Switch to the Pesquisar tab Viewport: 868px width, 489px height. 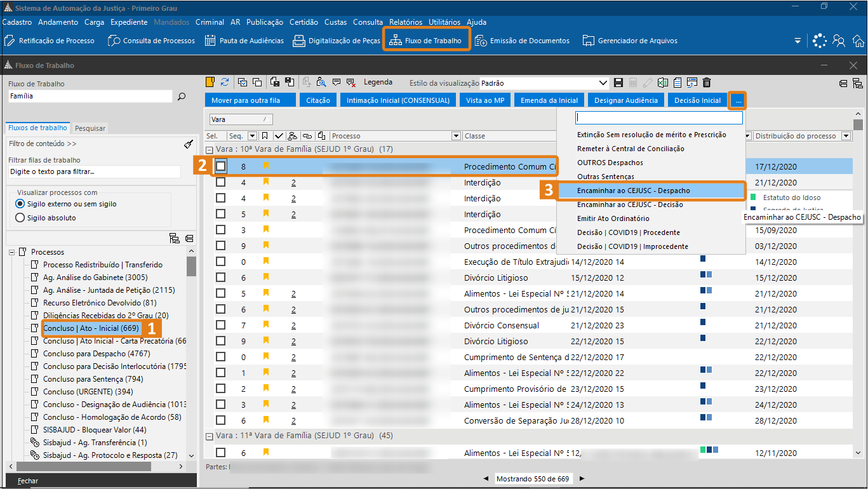click(x=90, y=128)
